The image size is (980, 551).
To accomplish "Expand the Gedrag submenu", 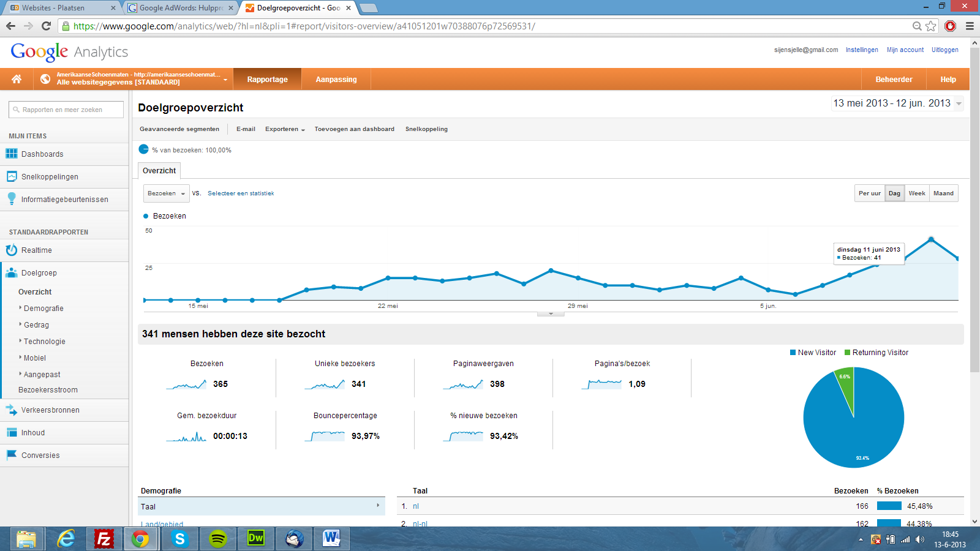I will tap(36, 325).
